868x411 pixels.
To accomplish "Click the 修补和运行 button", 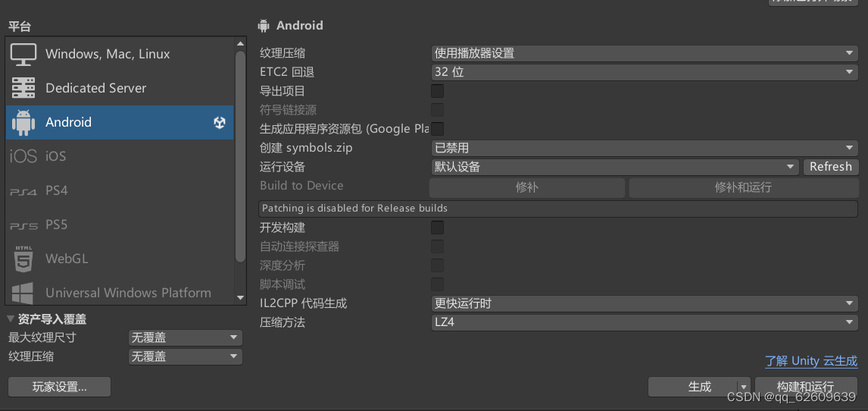I will 744,187.
